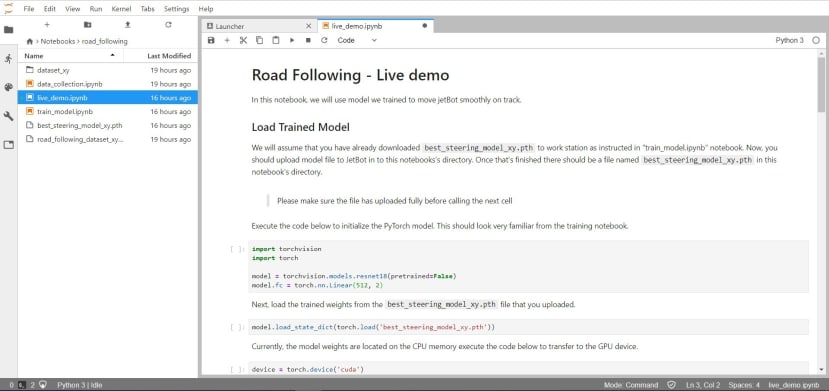Screen dimensions: 829x391
Task: Click the Upload Files icon
Action: point(127,25)
